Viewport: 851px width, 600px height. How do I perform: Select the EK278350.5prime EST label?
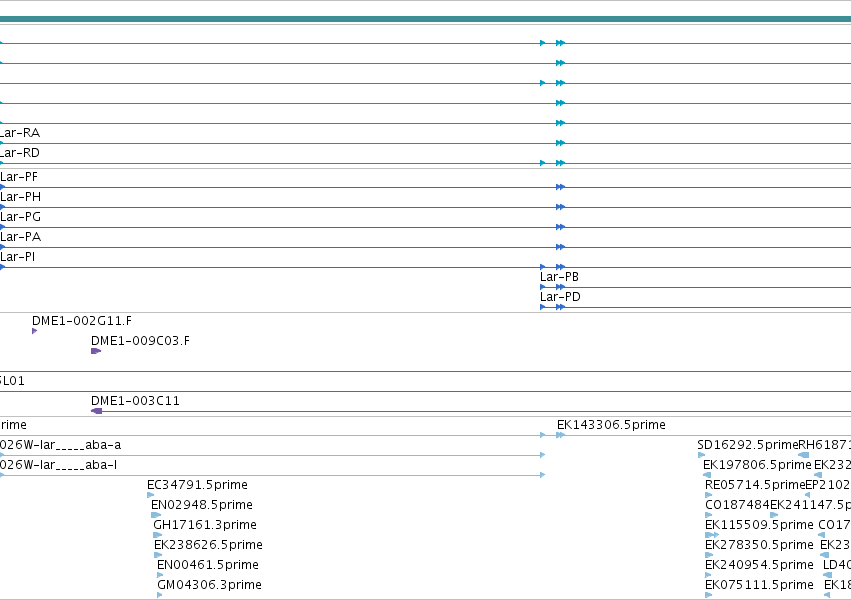tap(759, 545)
